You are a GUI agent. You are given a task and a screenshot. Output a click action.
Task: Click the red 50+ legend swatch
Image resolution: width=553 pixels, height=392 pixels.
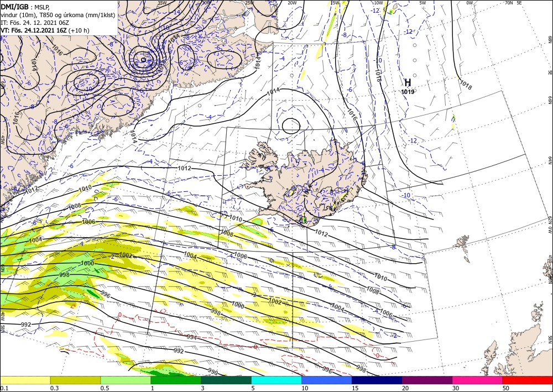(528, 380)
